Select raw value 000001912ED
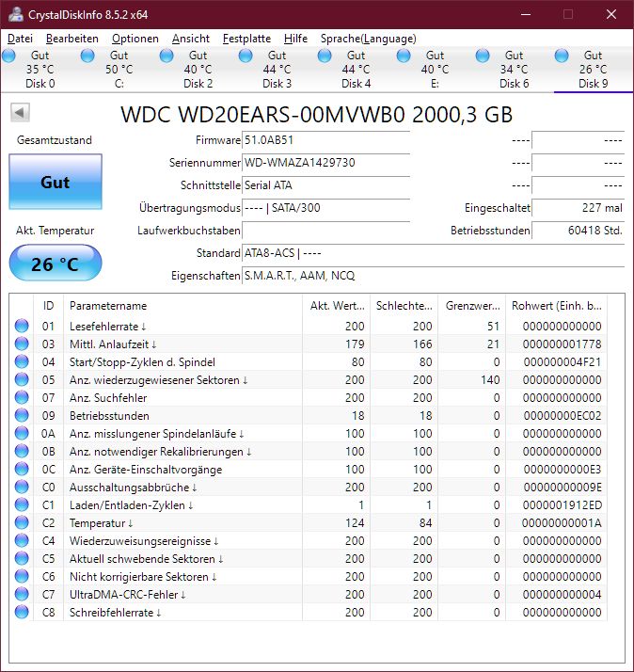Viewport: 634px width, 672px height. point(562,505)
